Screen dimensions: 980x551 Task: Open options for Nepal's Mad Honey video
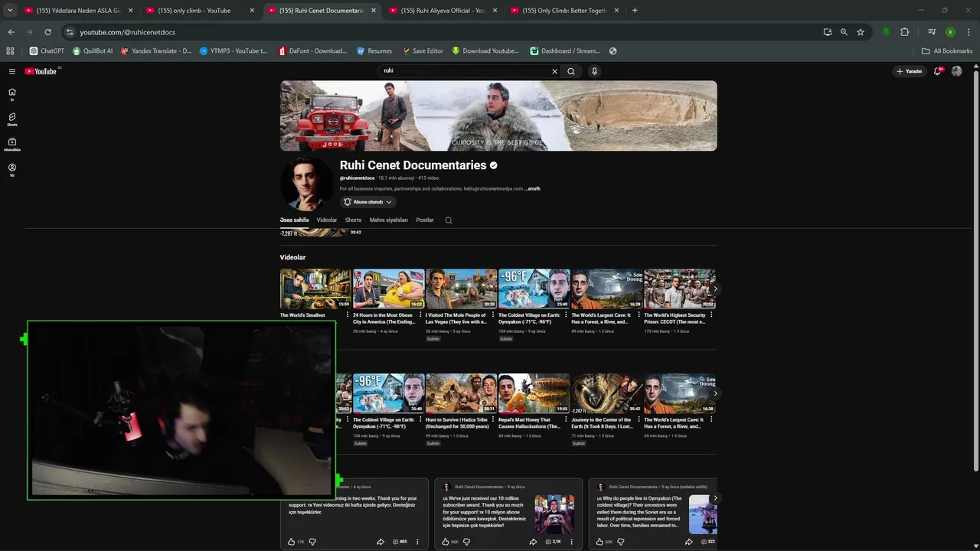(565, 420)
